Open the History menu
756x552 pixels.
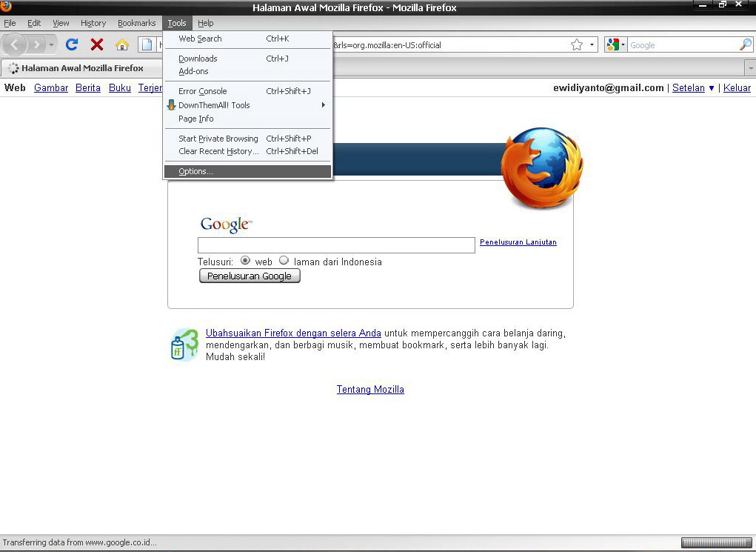(x=93, y=23)
